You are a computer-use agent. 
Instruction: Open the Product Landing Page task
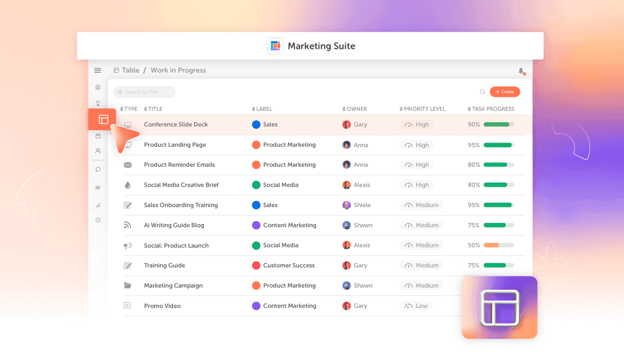pyautogui.click(x=175, y=145)
